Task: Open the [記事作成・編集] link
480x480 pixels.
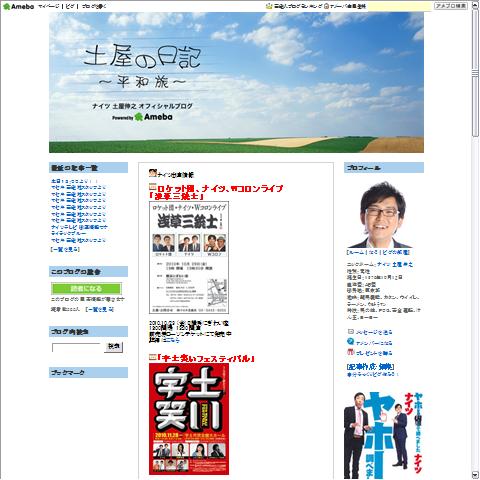Action: 370,367
